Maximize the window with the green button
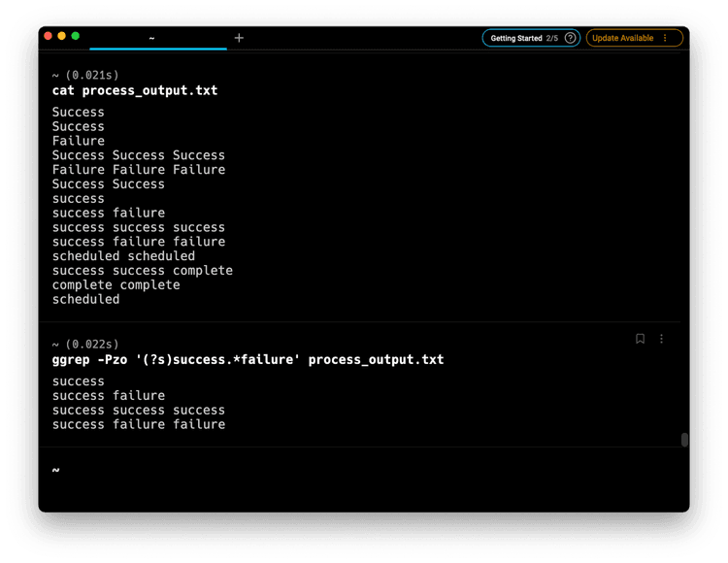Image resolution: width=728 pixels, height=563 pixels. (x=76, y=36)
